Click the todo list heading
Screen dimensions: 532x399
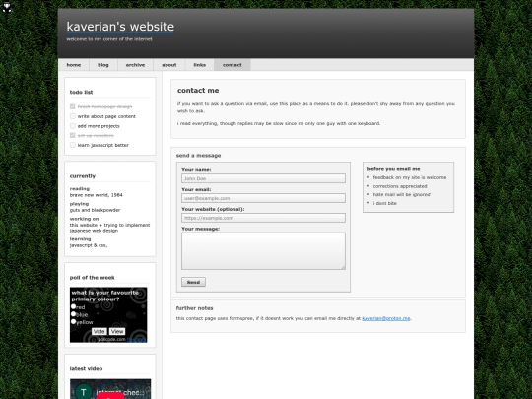[x=81, y=92]
